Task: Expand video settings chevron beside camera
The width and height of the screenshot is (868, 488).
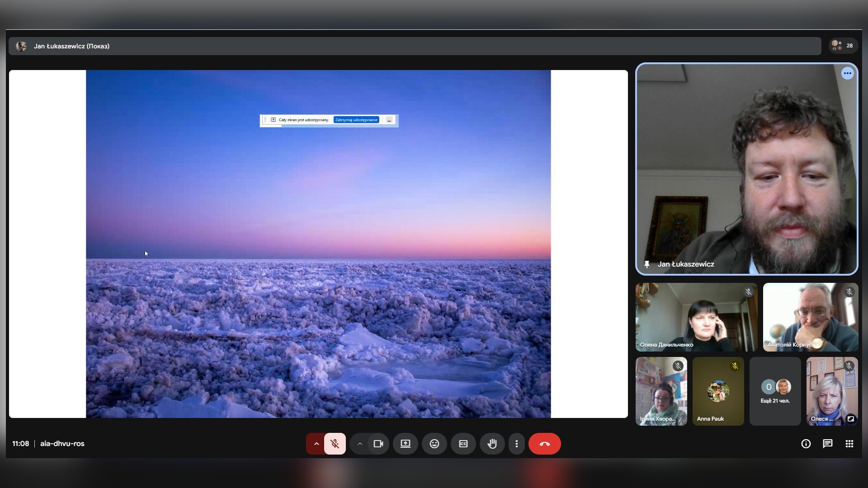Action: [359, 444]
